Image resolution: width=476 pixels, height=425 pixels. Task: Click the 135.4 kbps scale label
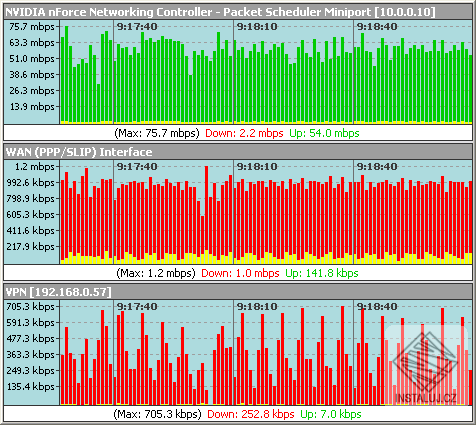point(30,387)
